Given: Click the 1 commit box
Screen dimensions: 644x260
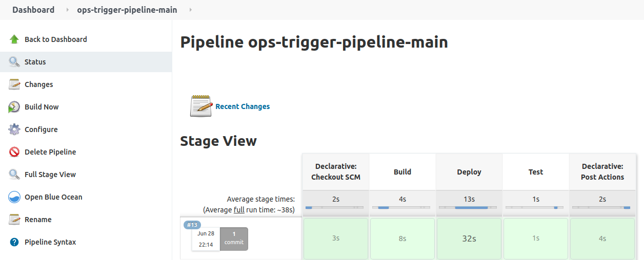Looking at the screenshot, I should (x=234, y=239).
